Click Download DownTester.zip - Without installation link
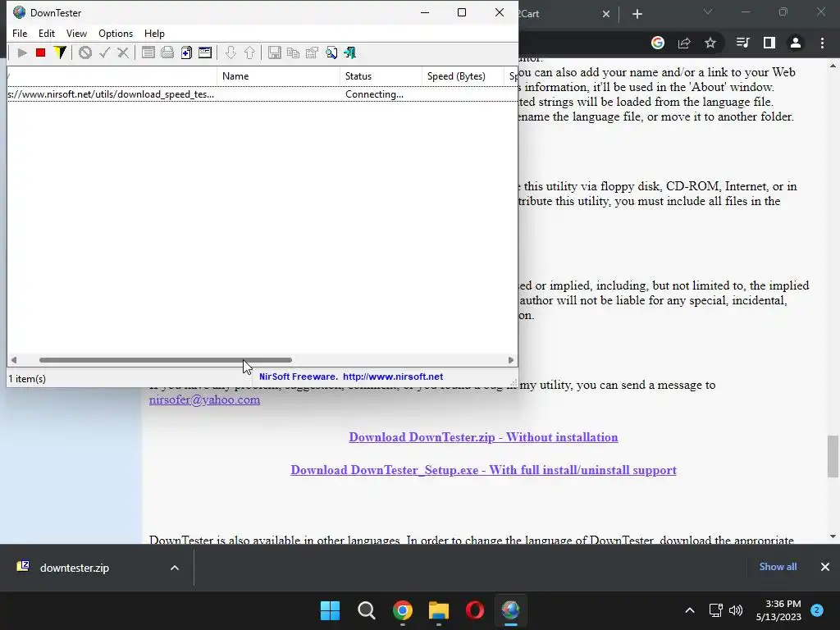The width and height of the screenshot is (840, 630). click(483, 437)
